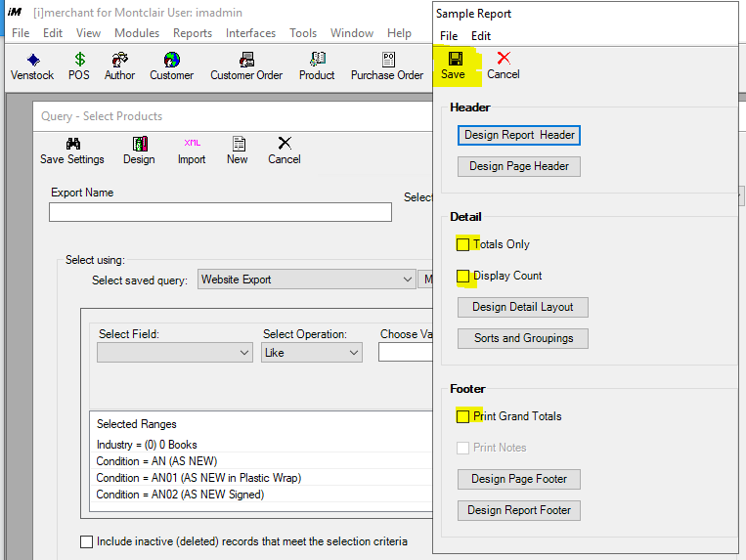
Task: Click the Save Settings binoculars icon
Action: [x=72, y=151]
